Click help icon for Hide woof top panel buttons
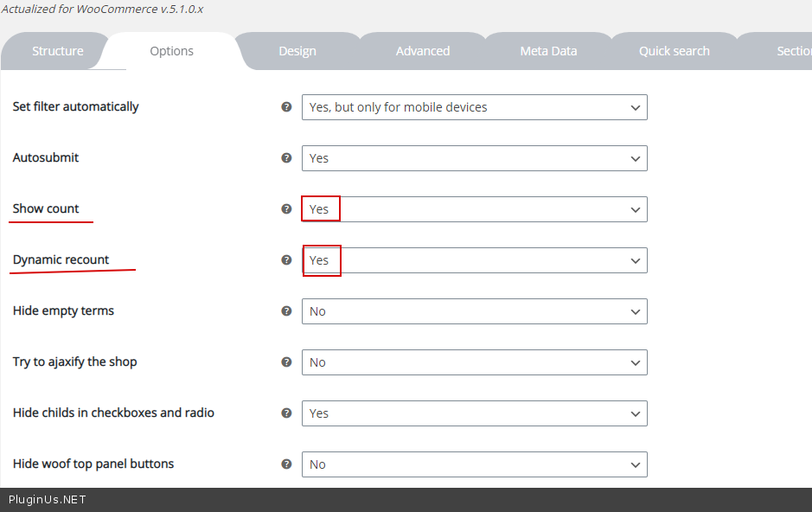The image size is (812, 512). pyautogui.click(x=286, y=464)
